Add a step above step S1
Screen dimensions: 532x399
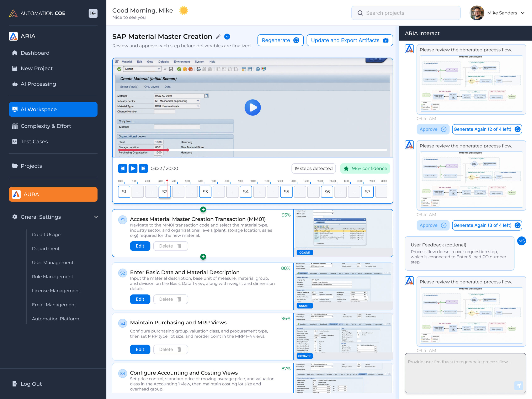point(203,209)
